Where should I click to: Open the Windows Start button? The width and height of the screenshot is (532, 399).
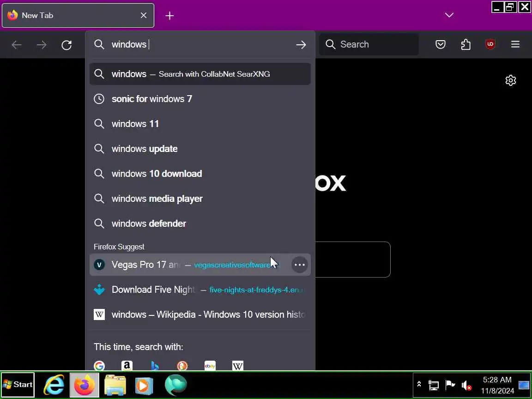[18, 384]
